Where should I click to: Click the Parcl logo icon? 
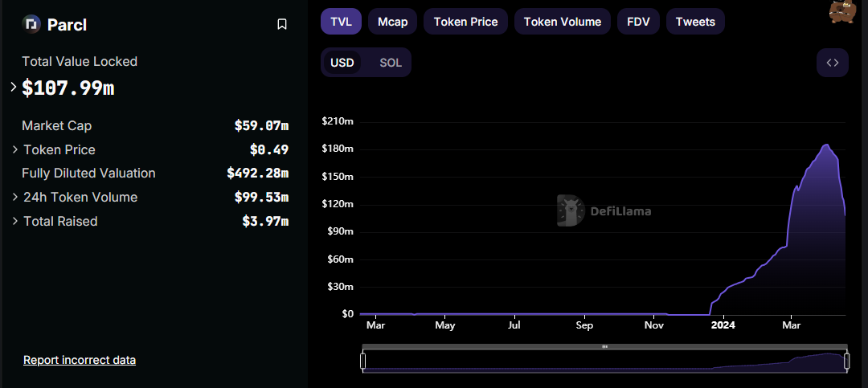tap(31, 24)
